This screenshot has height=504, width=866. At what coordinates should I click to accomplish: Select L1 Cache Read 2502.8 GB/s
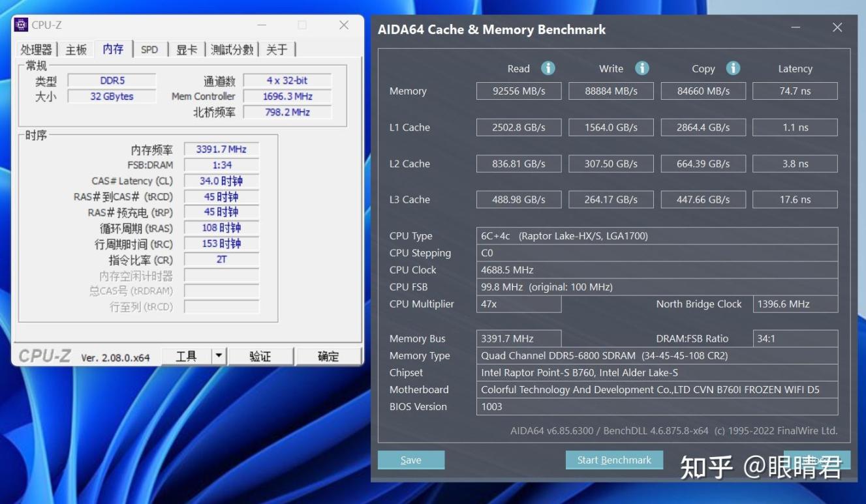coord(519,128)
